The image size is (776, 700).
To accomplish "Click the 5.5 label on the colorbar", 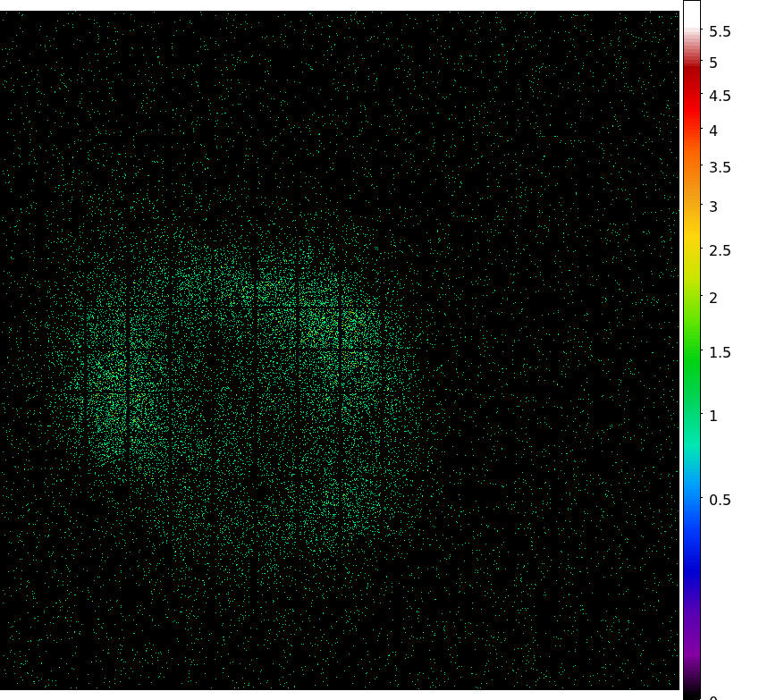I will [x=720, y=32].
